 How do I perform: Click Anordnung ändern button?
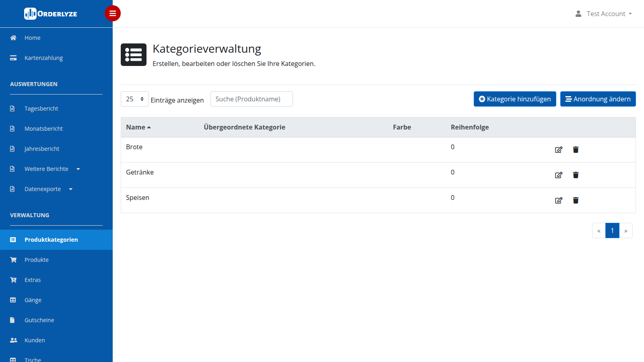[x=598, y=99]
